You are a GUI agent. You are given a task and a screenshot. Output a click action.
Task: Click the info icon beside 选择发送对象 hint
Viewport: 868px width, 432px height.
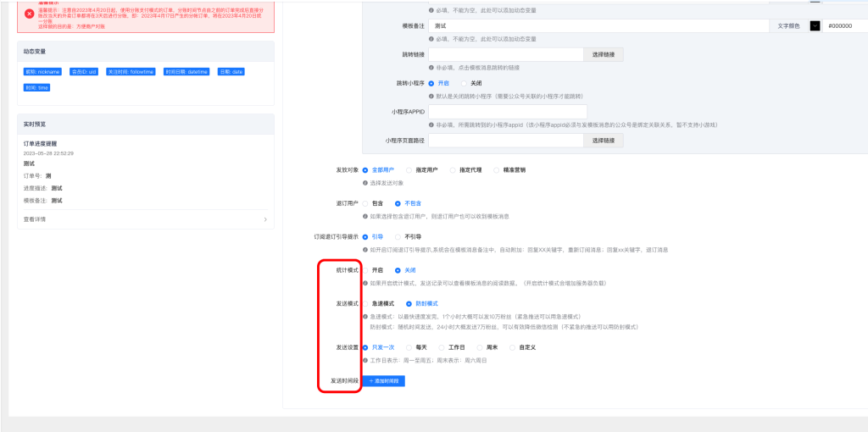[365, 183]
